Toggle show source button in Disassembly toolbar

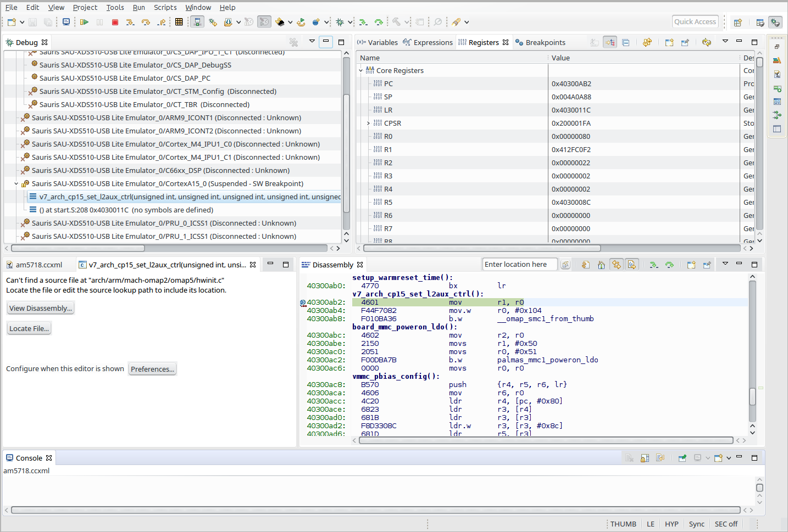(x=632, y=265)
